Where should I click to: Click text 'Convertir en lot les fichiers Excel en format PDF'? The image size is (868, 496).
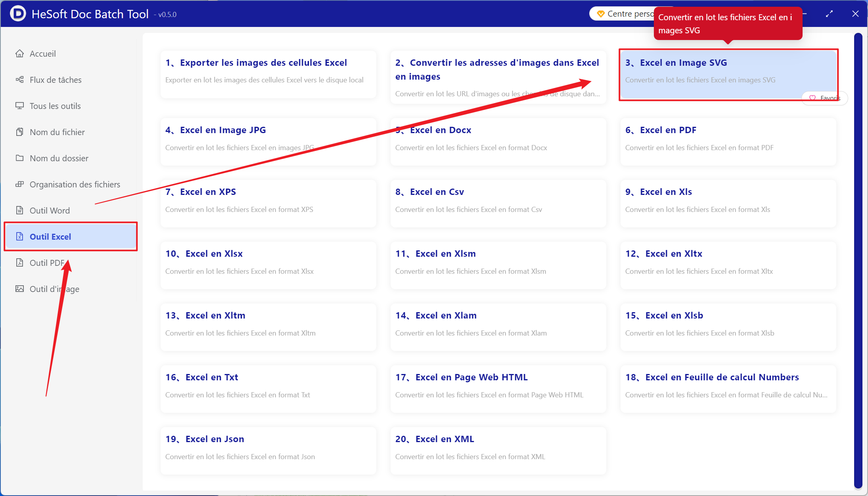[x=699, y=147]
